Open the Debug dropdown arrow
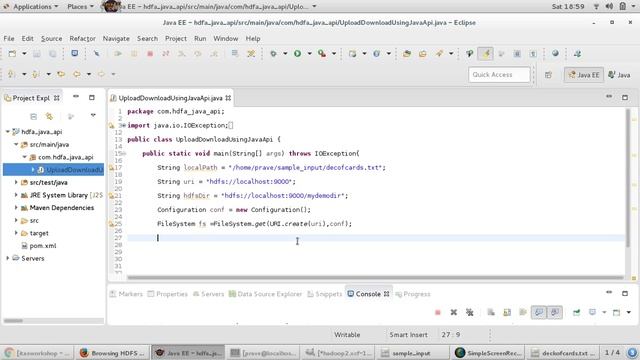This screenshot has height=360, width=640. (285, 53)
